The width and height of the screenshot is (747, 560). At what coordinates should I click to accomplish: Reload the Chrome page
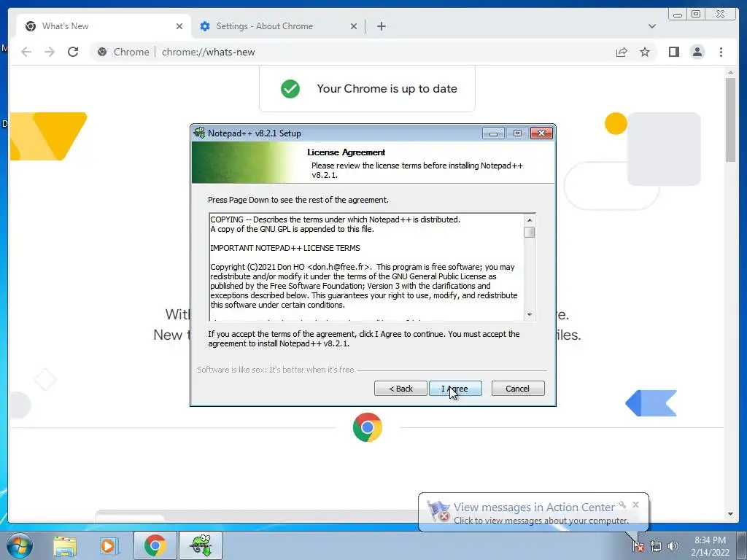[73, 52]
